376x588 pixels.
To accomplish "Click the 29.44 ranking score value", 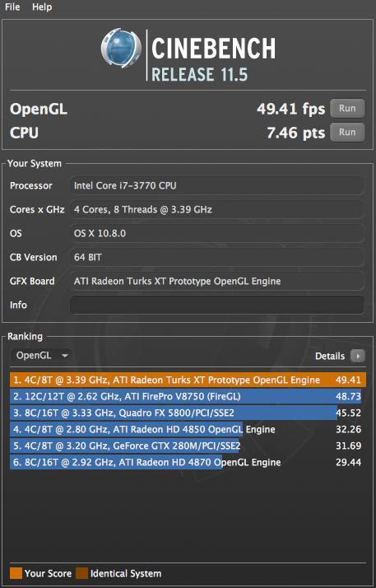I will (348, 462).
